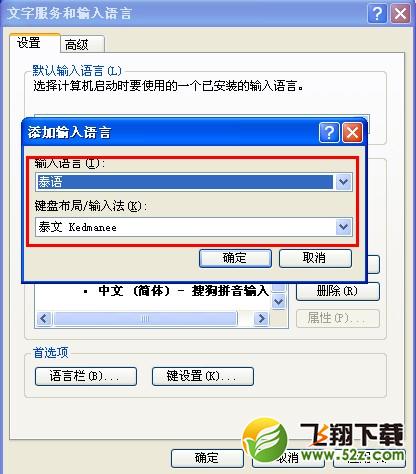Screen dimensions: 416x474
Task: Click help icon in 文字服务和输入语言 title bar
Action: point(377,14)
